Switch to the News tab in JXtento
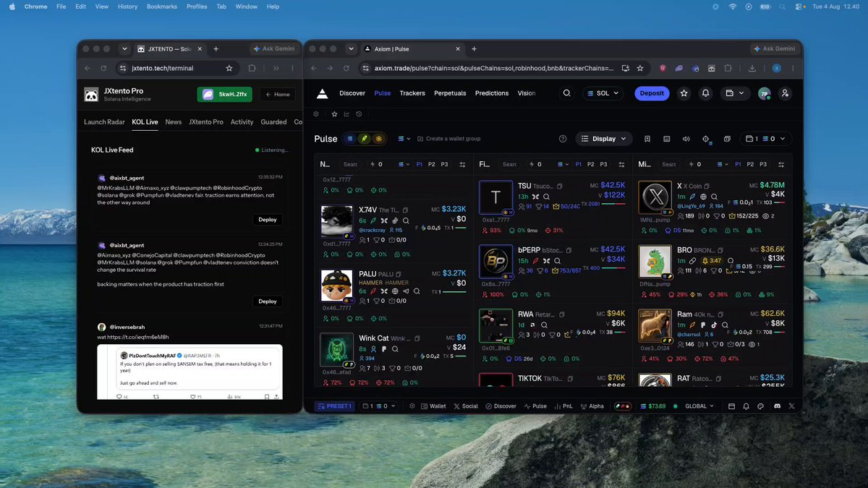Screen dimensions: 868x488 point(173,122)
